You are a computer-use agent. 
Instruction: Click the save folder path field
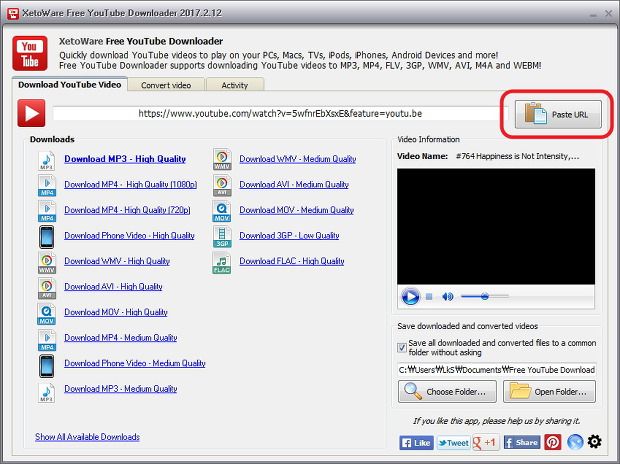tap(497, 370)
